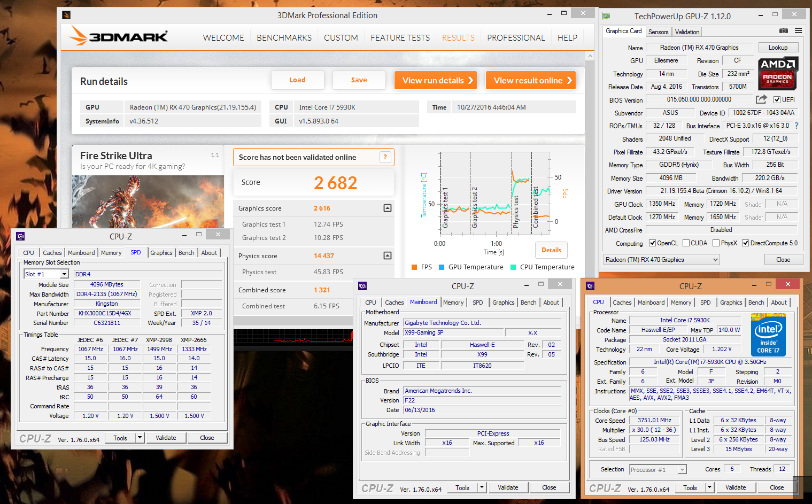Click the Load button
This screenshot has height=504, width=812.
point(297,80)
